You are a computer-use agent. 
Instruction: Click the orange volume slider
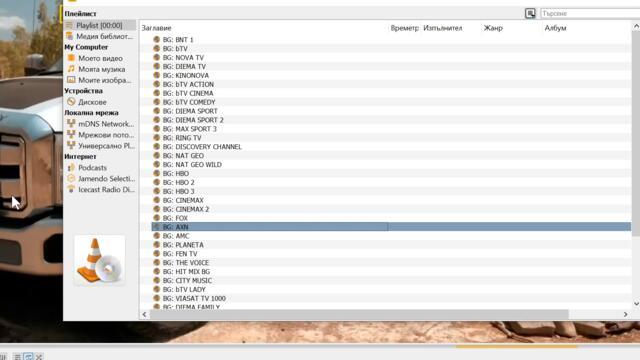pos(516,347)
